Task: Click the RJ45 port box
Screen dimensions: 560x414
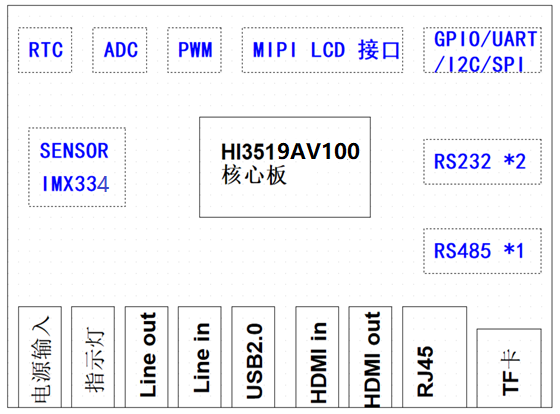Action: click(x=435, y=357)
